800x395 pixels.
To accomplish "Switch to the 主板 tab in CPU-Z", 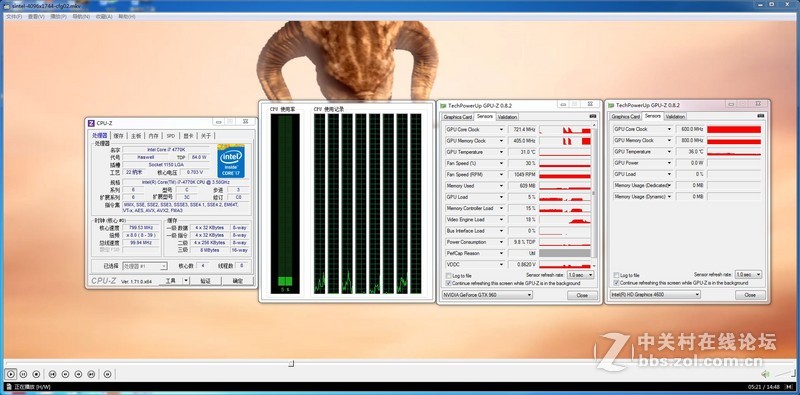I will pyautogui.click(x=136, y=136).
